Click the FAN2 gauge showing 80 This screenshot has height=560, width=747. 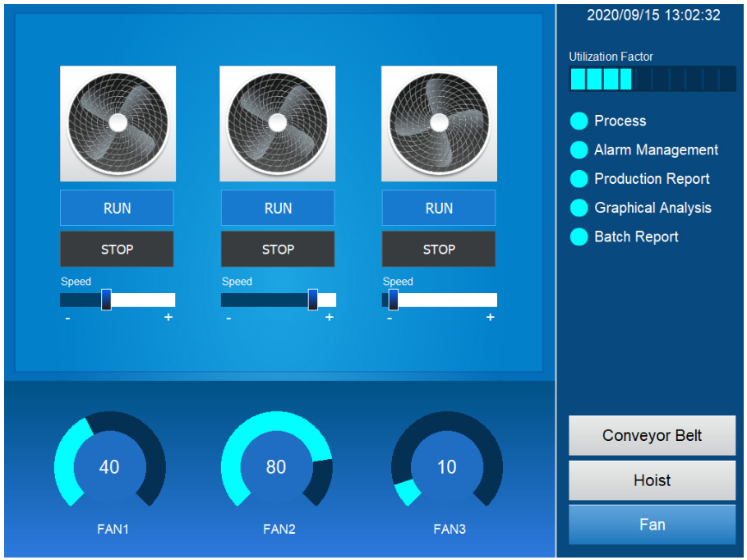[276, 466]
